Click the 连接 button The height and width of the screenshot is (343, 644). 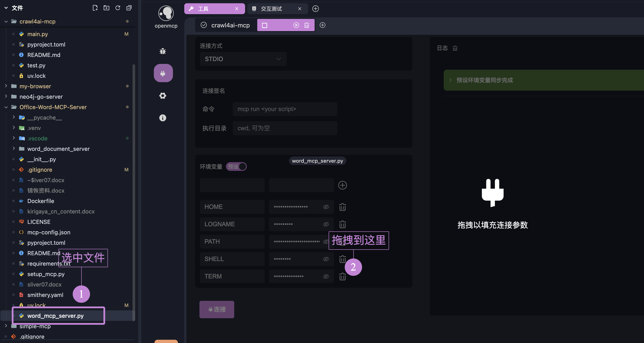tap(216, 310)
